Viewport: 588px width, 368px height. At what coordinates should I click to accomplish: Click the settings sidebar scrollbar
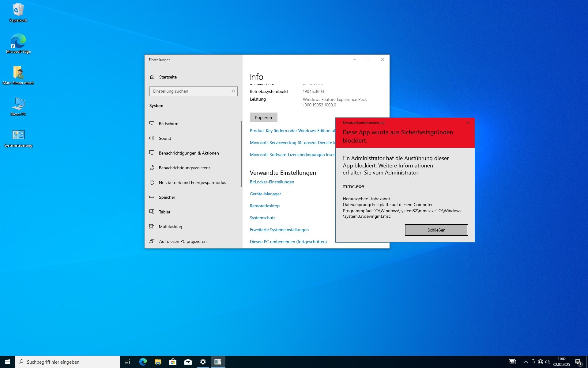tap(241, 153)
